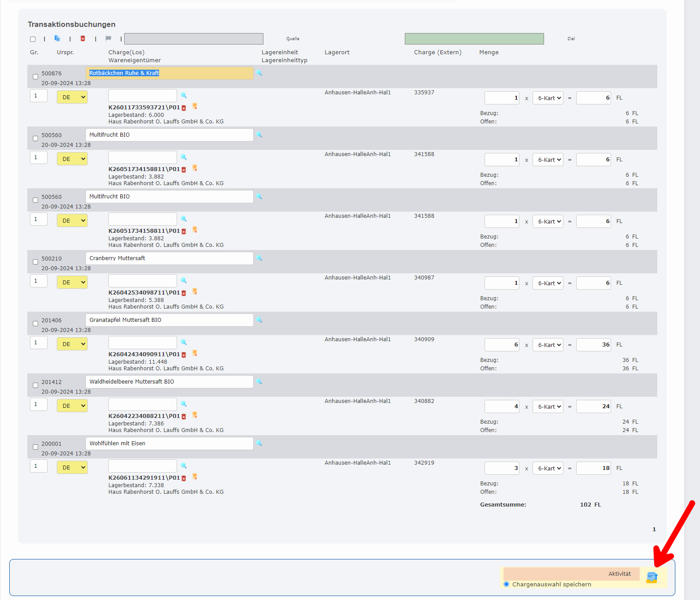Click the checkered flag icon in the toolbar
This screenshot has height=600, width=700.
108,38
